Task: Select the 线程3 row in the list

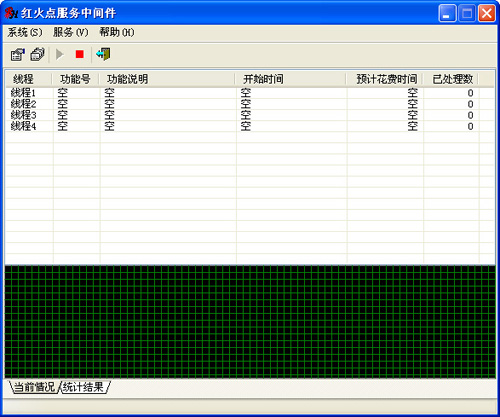Action: (249, 115)
